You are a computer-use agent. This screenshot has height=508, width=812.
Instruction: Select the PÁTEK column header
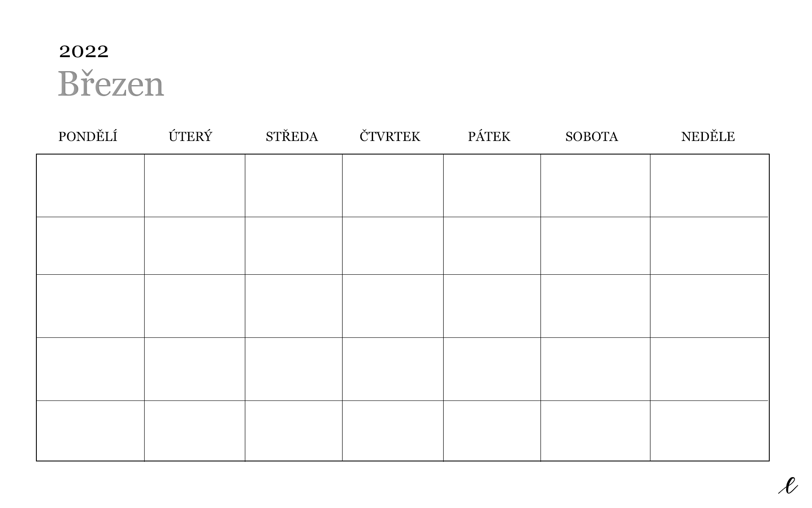[489, 136]
